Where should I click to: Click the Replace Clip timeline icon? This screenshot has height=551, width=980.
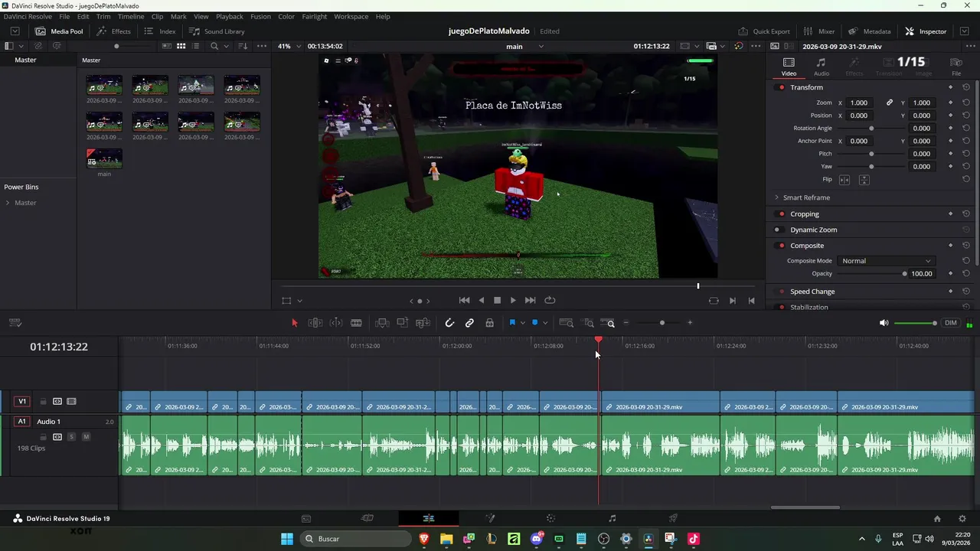pyautogui.click(x=423, y=323)
